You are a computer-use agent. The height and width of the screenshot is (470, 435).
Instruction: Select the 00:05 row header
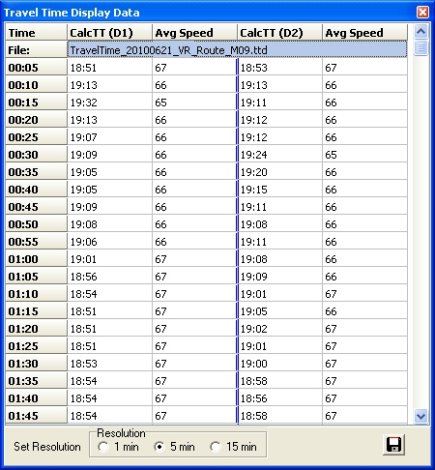tap(36, 68)
